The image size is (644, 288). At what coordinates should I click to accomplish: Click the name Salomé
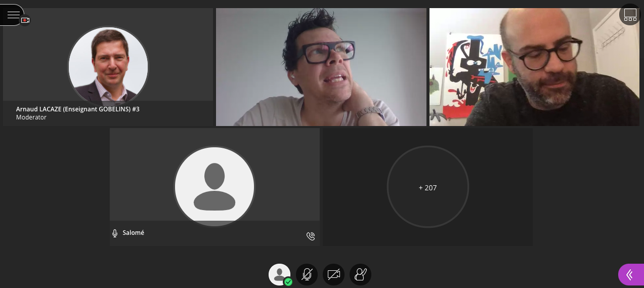134,233
